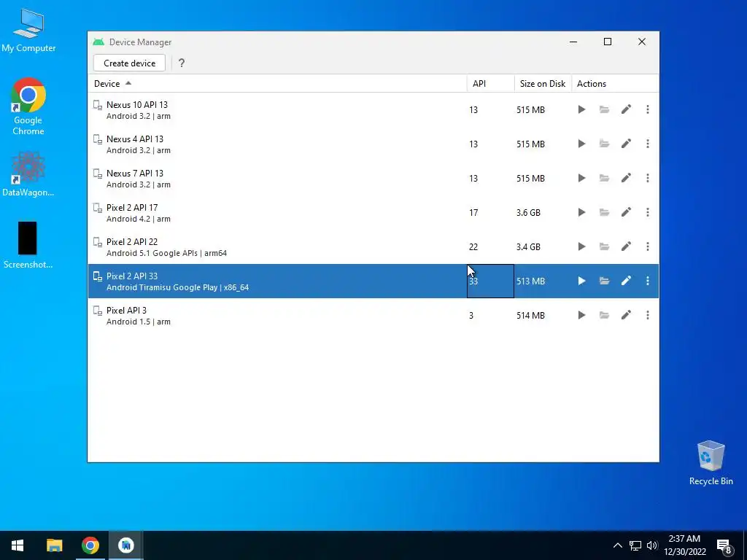Viewport: 747px width, 560px height.
Task: Sort by the API column header
Action: click(491, 83)
